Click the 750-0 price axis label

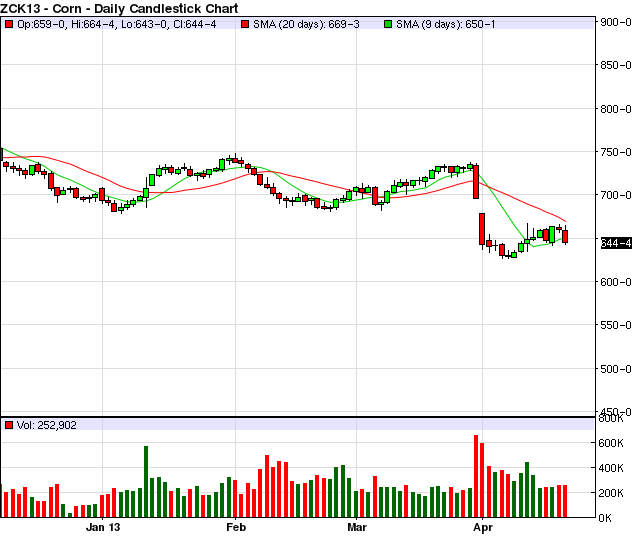click(x=616, y=152)
